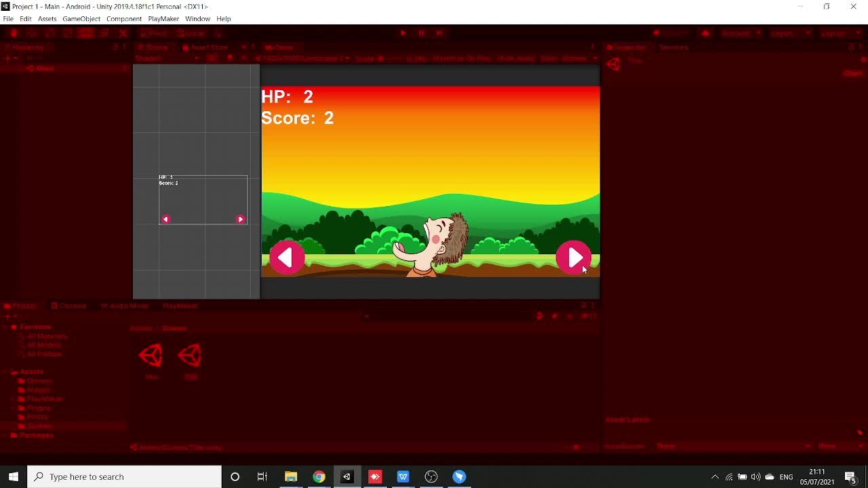The width and height of the screenshot is (868, 488).
Task: Toggle Maximize On Play
Action: pos(462,58)
